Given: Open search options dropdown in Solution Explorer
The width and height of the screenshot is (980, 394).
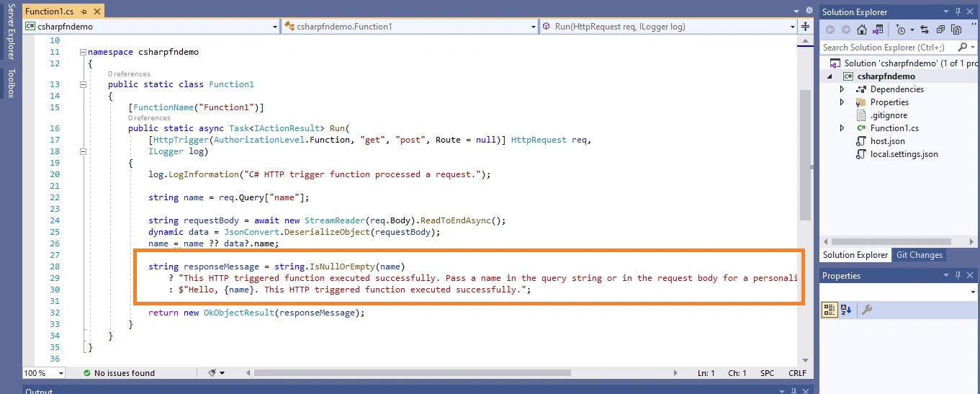Looking at the screenshot, I should click(x=972, y=47).
